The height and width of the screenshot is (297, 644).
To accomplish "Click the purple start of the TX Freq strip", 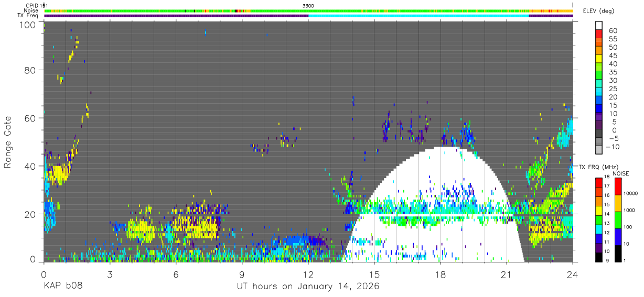I will 176,16.
